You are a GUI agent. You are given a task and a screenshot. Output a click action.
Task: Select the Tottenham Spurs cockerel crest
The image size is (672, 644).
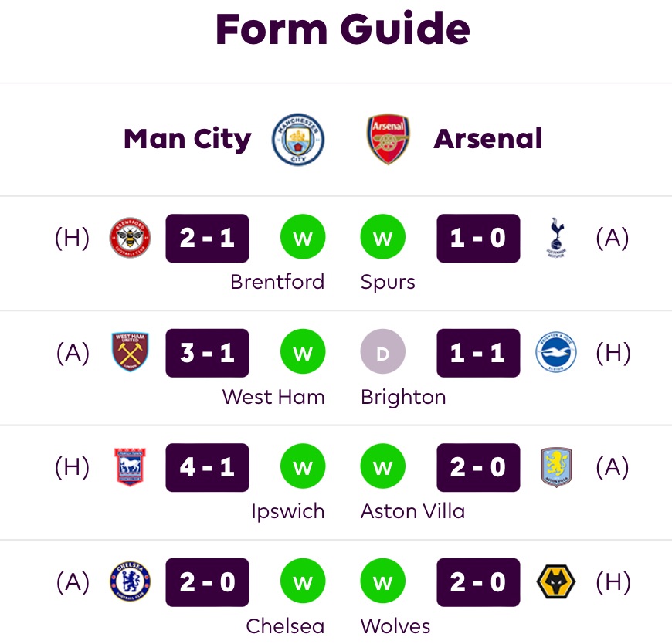556,239
